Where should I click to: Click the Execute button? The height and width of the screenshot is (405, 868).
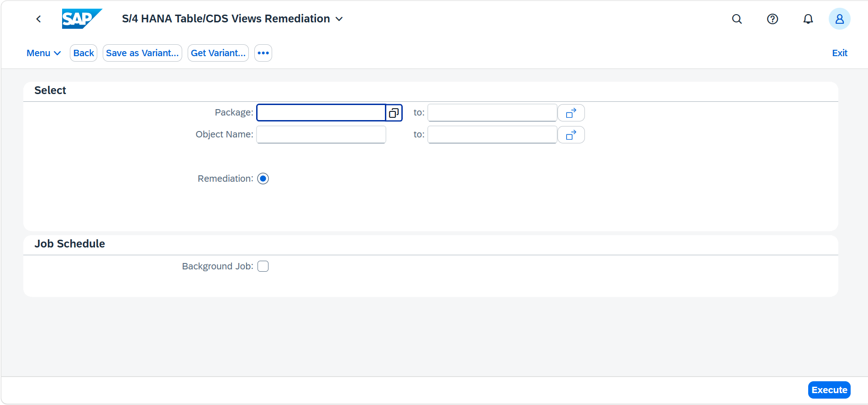(x=829, y=390)
